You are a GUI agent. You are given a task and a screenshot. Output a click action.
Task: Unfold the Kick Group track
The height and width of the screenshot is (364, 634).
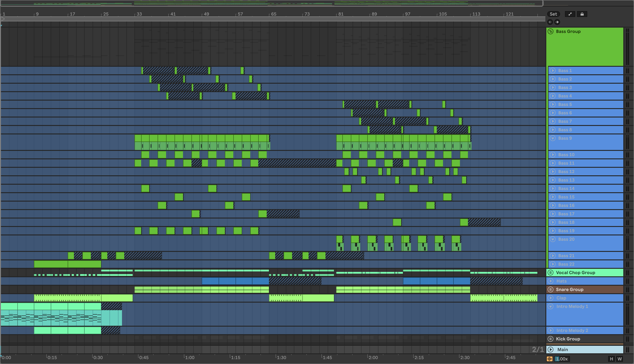551,339
